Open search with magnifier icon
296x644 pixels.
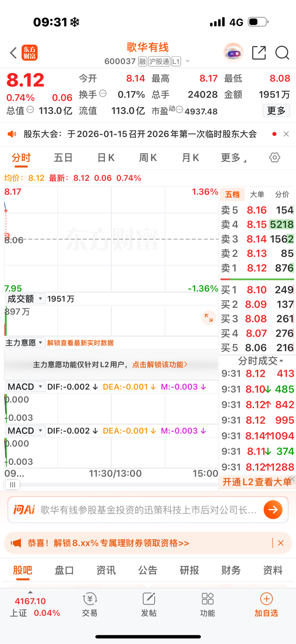point(282,52)
